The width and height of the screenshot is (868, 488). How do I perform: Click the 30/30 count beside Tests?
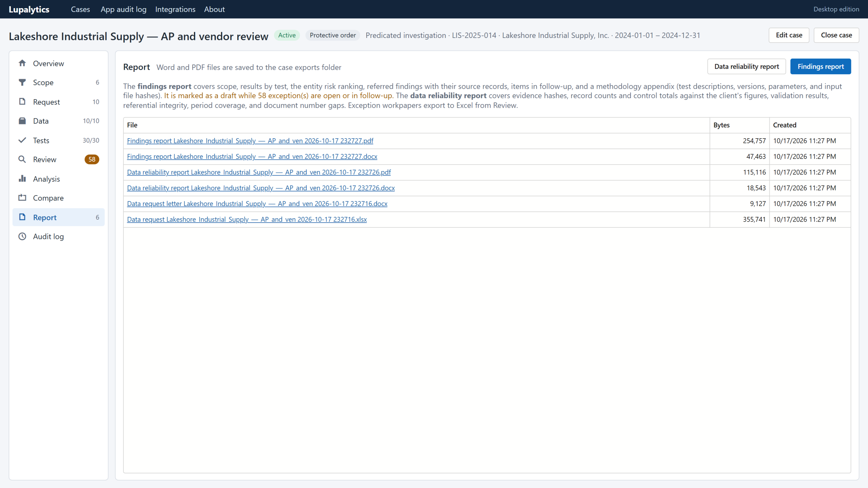point(91,140)
